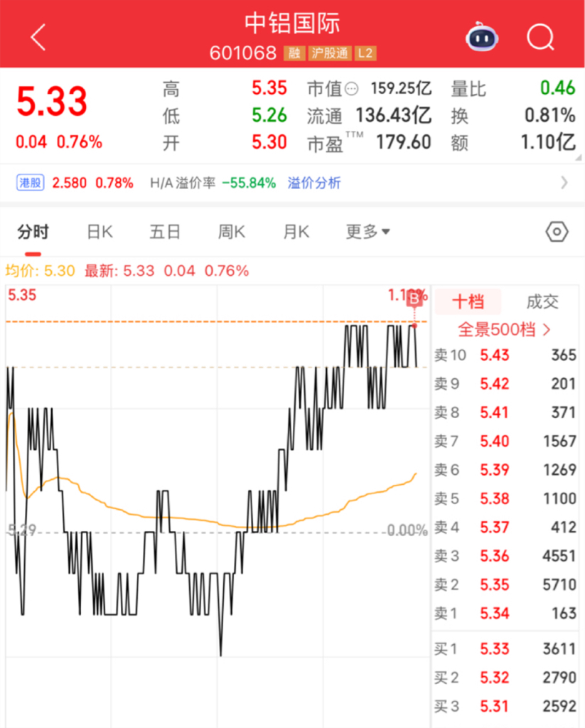
Task: Select the 买2 row at 5.32
Action: click(505, 678)
